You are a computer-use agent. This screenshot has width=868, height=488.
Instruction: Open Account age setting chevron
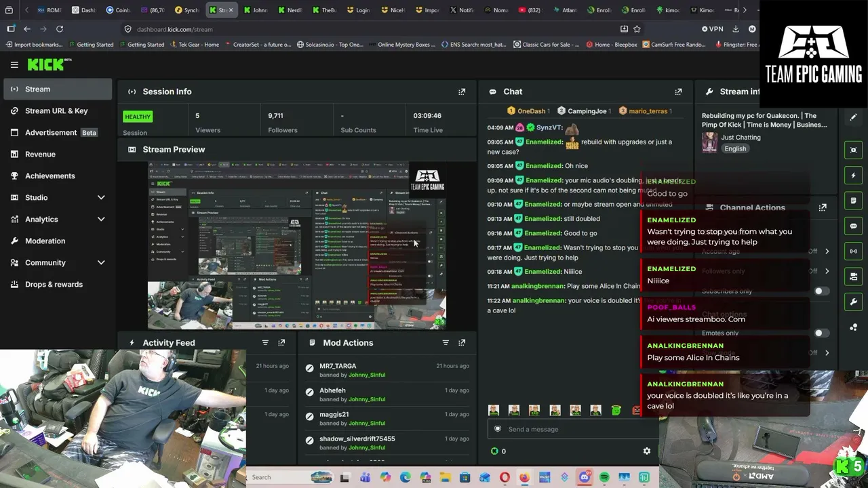pyautogui.click(x=827, y=251)
